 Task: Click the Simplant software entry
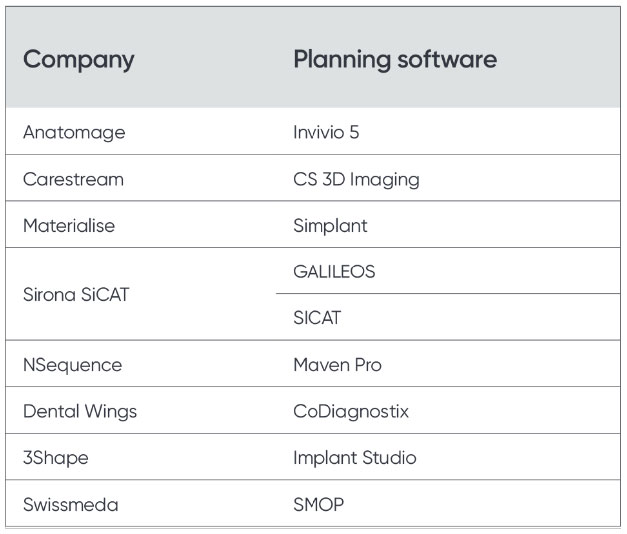coord(330,225)
